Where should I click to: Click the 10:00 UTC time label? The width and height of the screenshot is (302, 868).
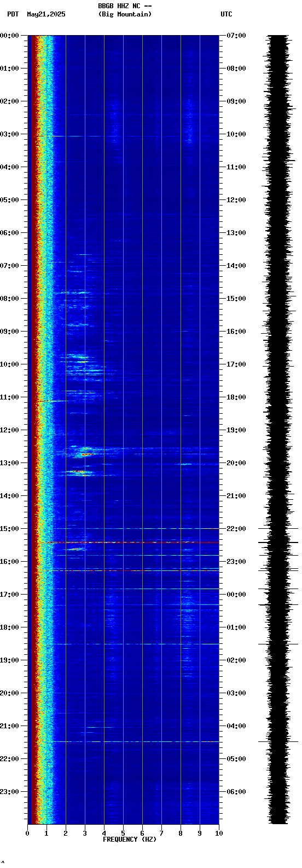point(236,134)
